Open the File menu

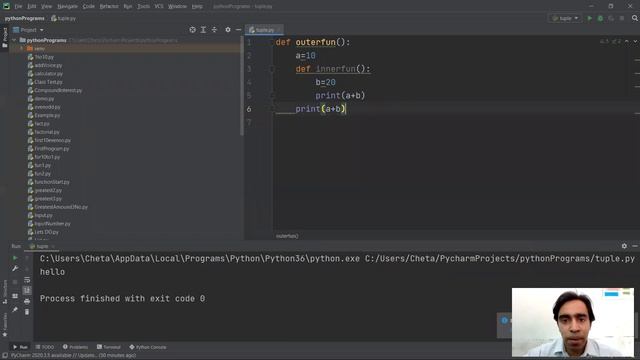pyautogui.click(x=19, y=7)
